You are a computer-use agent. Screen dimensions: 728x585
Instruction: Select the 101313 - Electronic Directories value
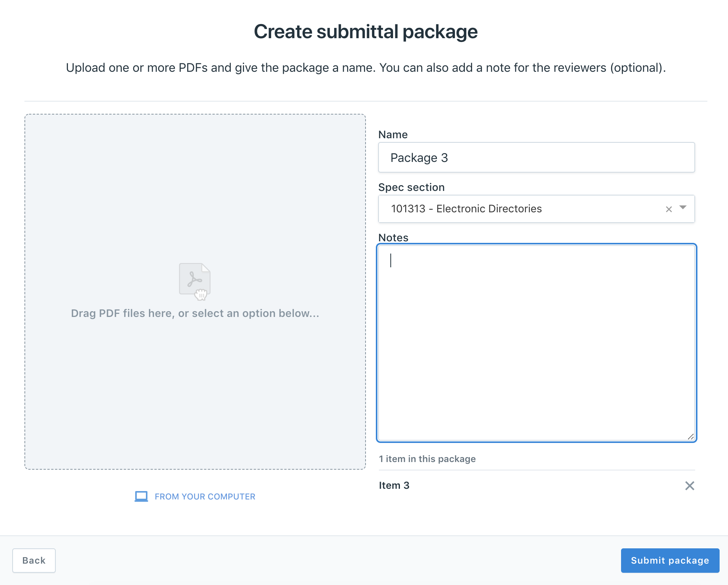pos(466,208)
